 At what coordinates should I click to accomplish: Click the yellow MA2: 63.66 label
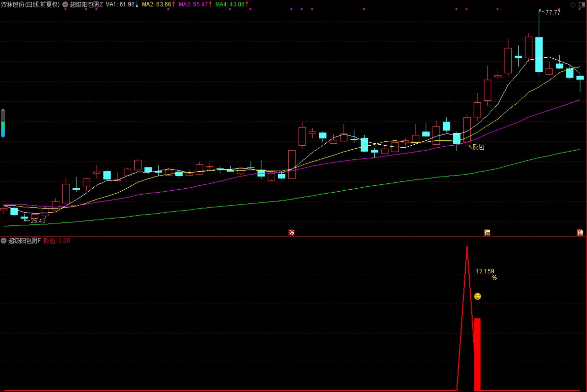[157, 5]
